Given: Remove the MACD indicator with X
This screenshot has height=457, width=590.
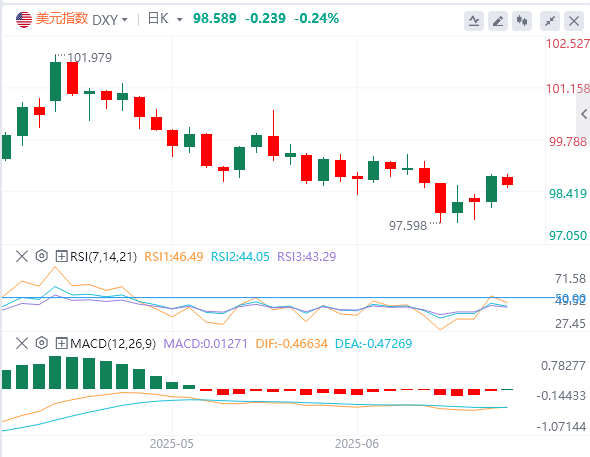Looking at the screenshot, I should click(22, 343).
